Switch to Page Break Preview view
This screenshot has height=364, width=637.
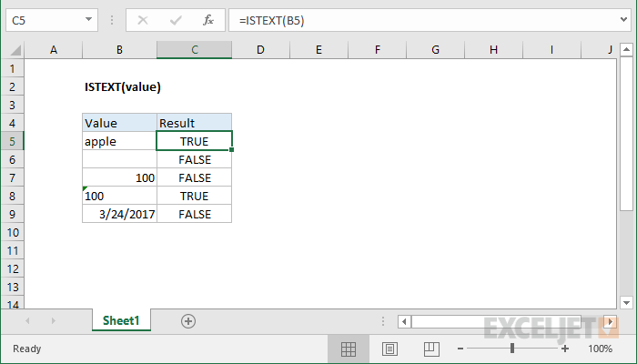430,349
